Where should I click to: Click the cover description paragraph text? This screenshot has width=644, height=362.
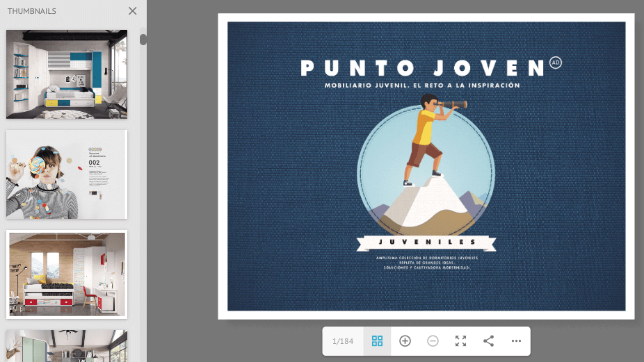[x=426, y=262]
